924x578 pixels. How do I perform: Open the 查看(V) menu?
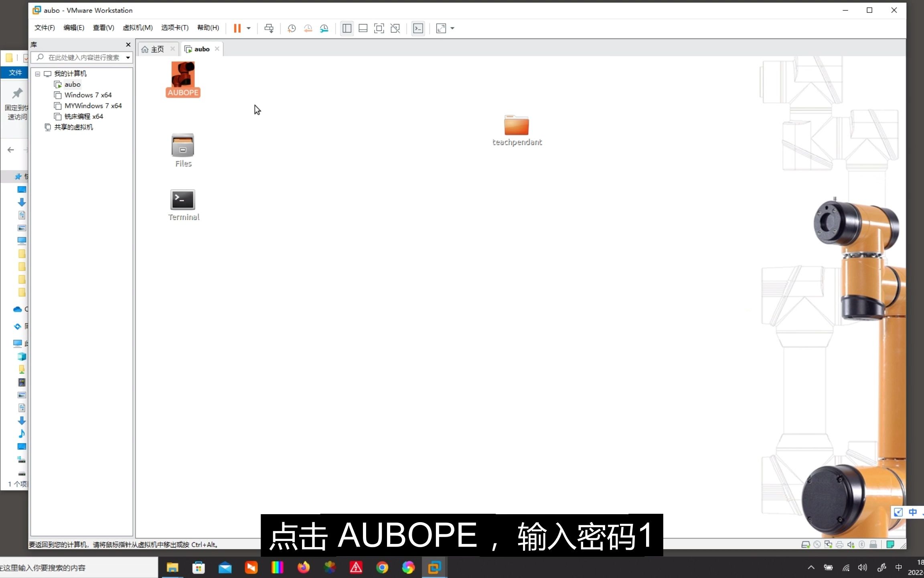[103, 28]
